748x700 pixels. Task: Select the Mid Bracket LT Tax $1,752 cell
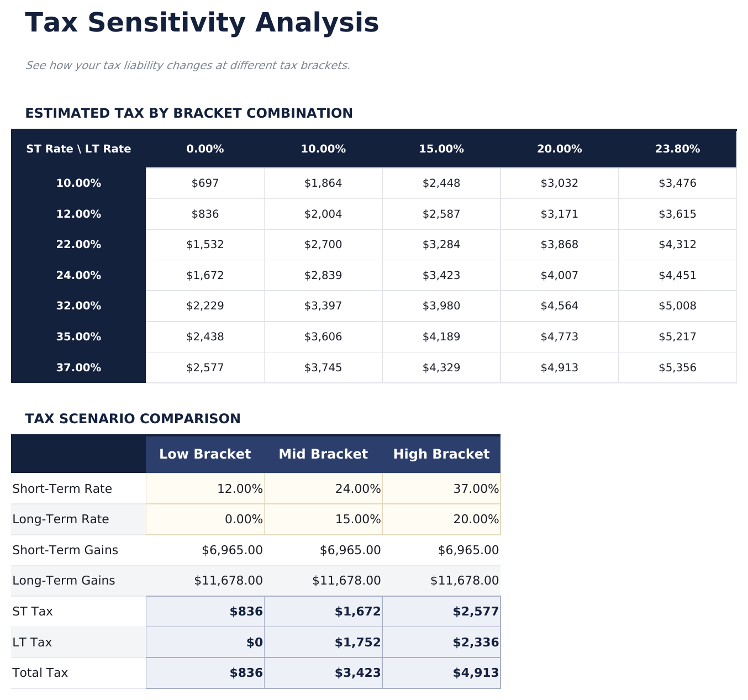coord(323,642)
